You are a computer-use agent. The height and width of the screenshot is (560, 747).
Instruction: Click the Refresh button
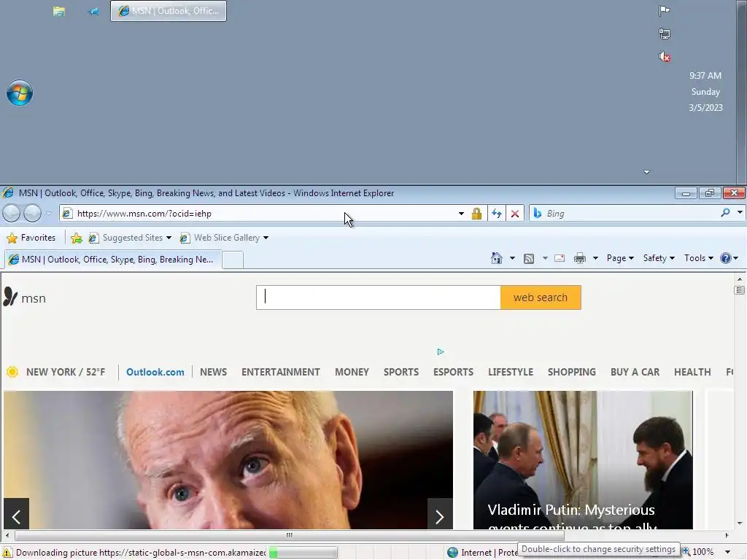click(496, 214)
